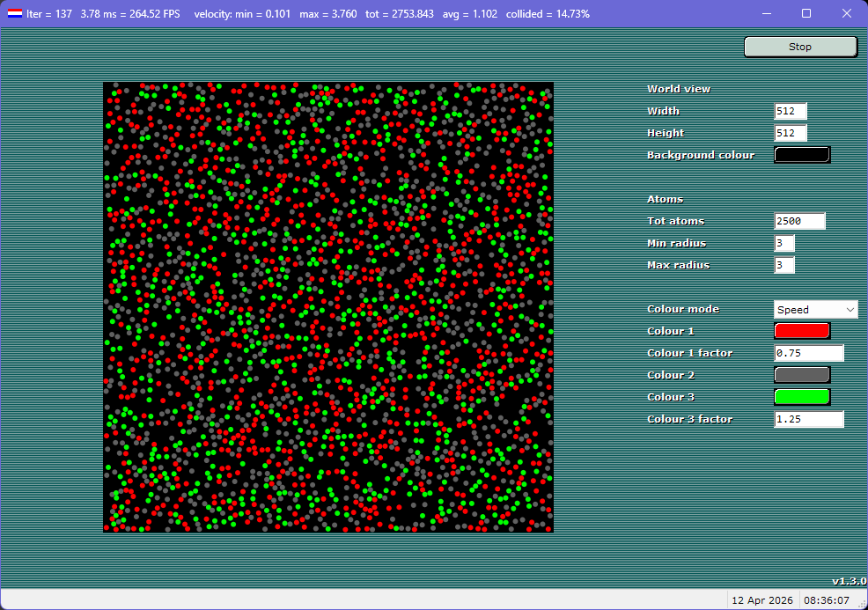The image size is (868, 610).
Task: Click the date 12 Apr 2026 in status bar
Action: (x=762, y=599)
